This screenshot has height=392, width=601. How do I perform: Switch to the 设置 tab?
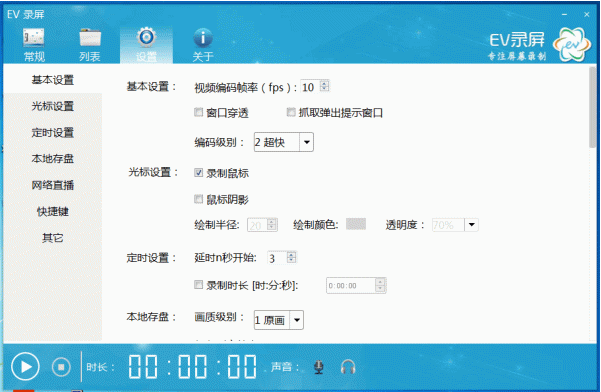146,45
